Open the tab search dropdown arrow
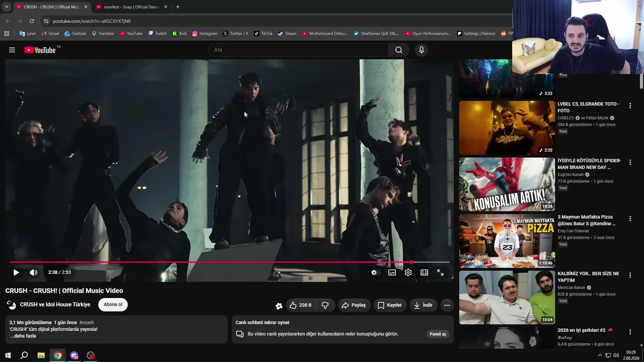The height and width of the screenshot is (362, 644). point(7,7)
